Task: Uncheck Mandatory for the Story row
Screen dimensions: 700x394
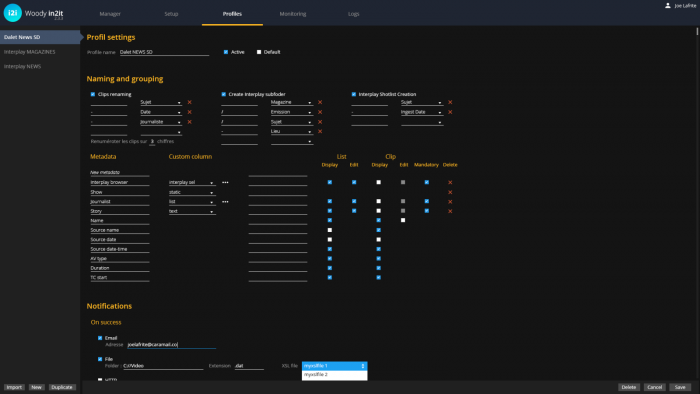Action: (x=426, y=211)
